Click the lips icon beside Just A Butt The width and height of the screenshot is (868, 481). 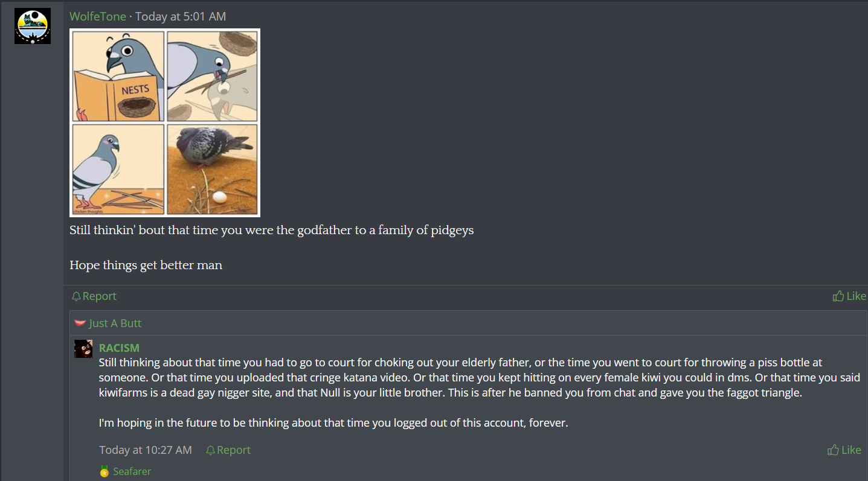(x=80, y=323)
